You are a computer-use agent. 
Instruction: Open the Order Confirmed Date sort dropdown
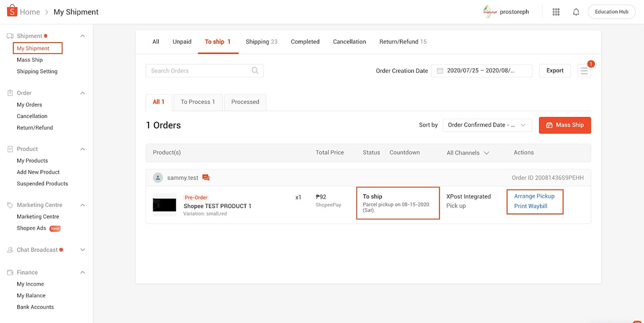coord(487,124)
